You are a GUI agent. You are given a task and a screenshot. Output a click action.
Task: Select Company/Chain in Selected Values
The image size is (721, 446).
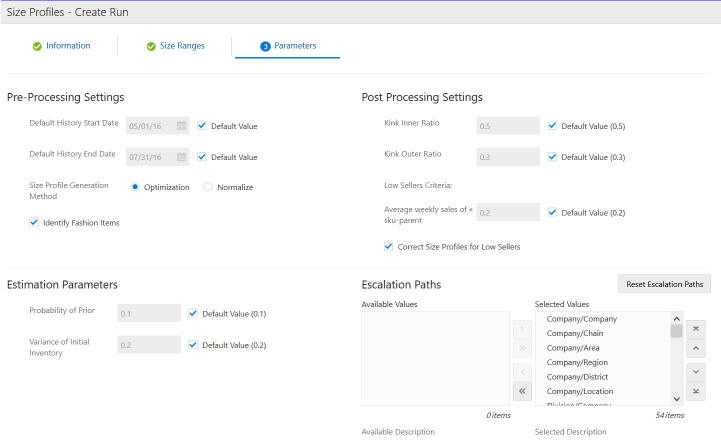[575, 333]
